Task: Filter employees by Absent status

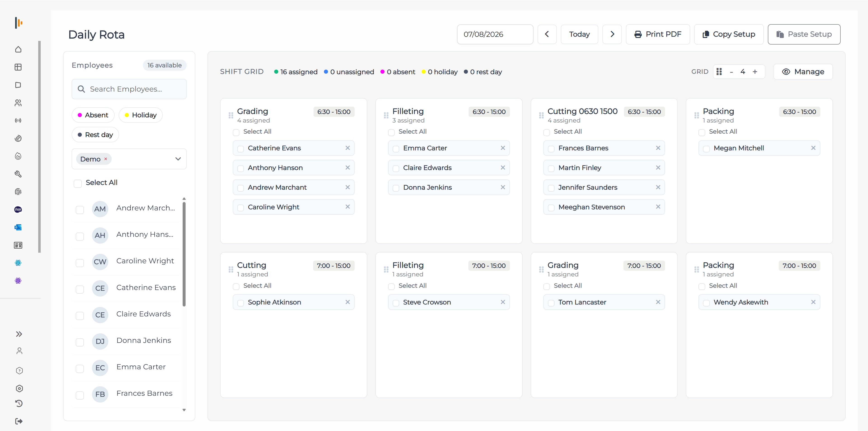Action: tap(93, 115)
